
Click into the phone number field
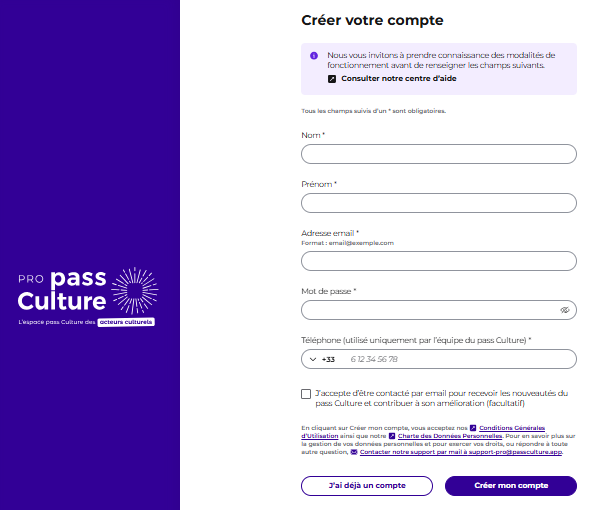pos(459,359)
